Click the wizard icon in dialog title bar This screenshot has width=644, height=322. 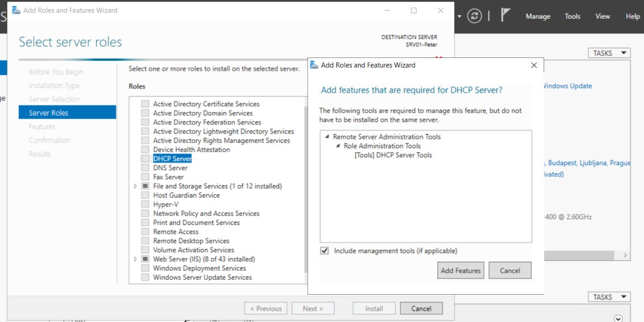point(314,65)
